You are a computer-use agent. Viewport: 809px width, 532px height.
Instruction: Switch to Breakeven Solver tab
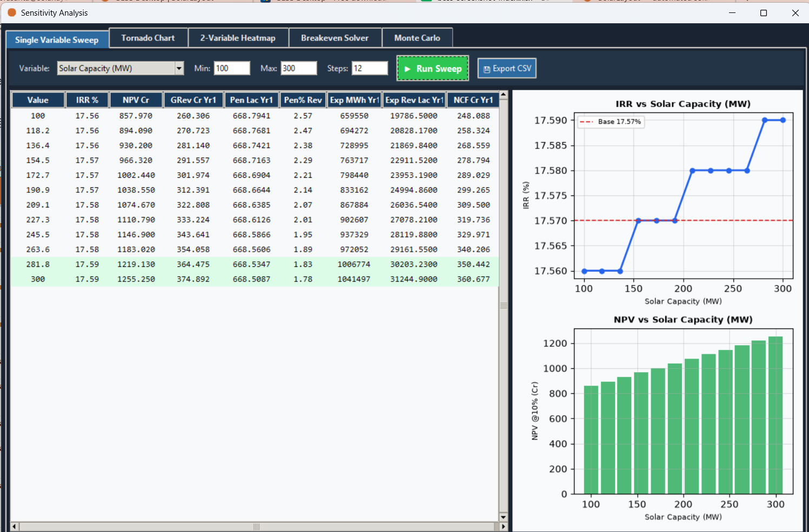(x=335, y=38)
